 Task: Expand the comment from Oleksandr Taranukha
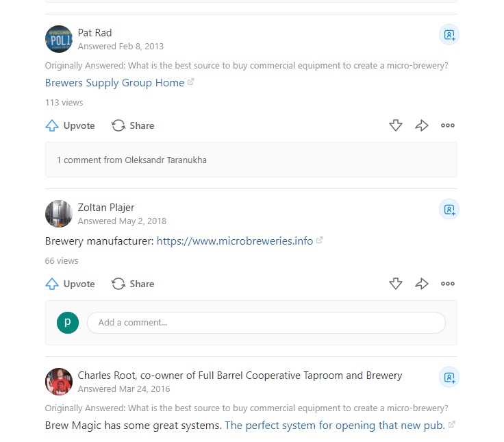[131, 160]
